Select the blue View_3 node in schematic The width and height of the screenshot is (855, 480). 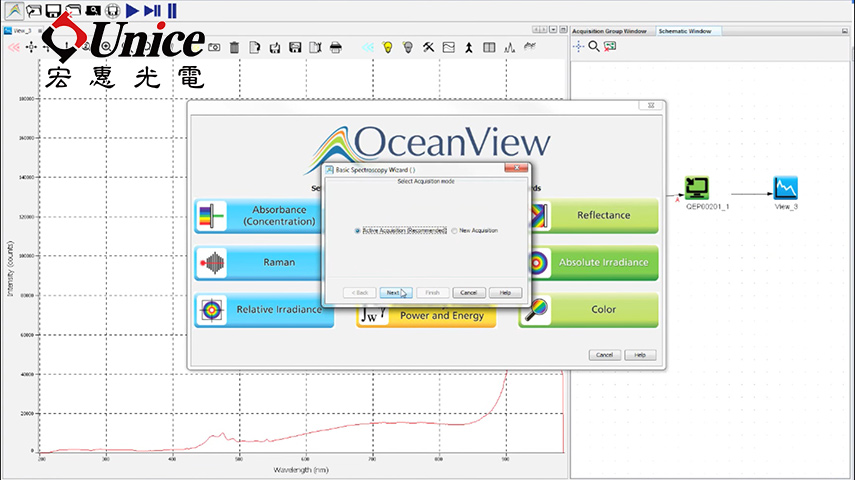pyautogui.click(x=786, y=188)
